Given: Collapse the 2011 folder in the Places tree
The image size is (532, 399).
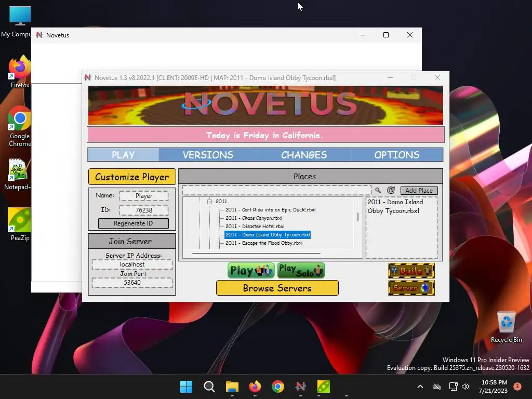Looking at the screenshot, I should click(210, 202).
